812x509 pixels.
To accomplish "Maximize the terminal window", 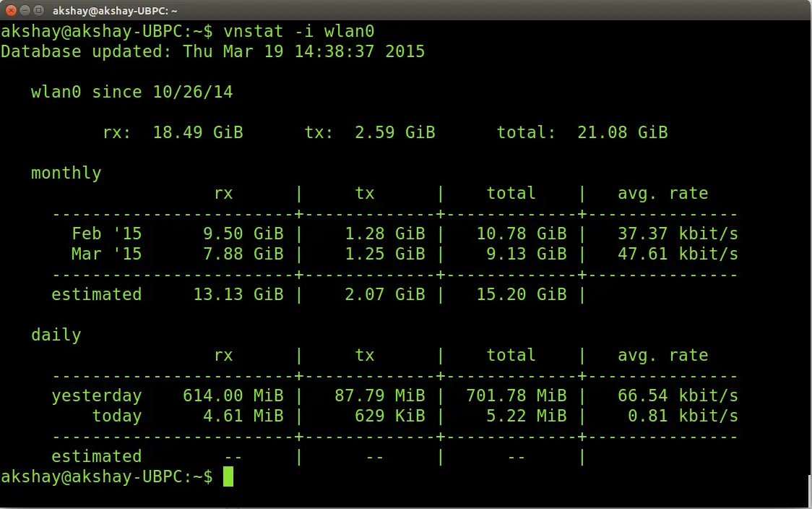I will coord(38,10).
